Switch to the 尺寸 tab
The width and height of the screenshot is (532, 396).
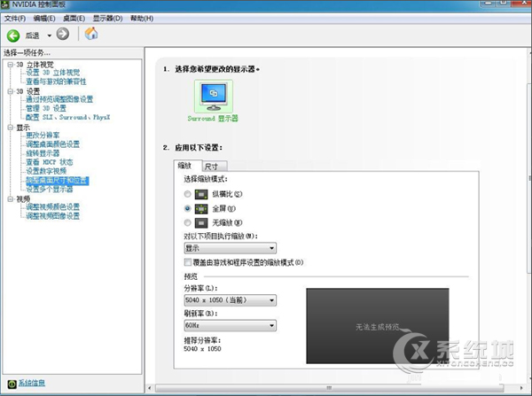pos(215,167)
